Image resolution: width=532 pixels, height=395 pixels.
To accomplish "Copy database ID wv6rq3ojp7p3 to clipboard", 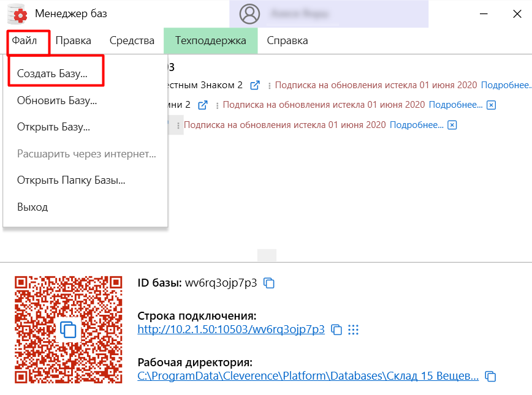I will (268, 283).
